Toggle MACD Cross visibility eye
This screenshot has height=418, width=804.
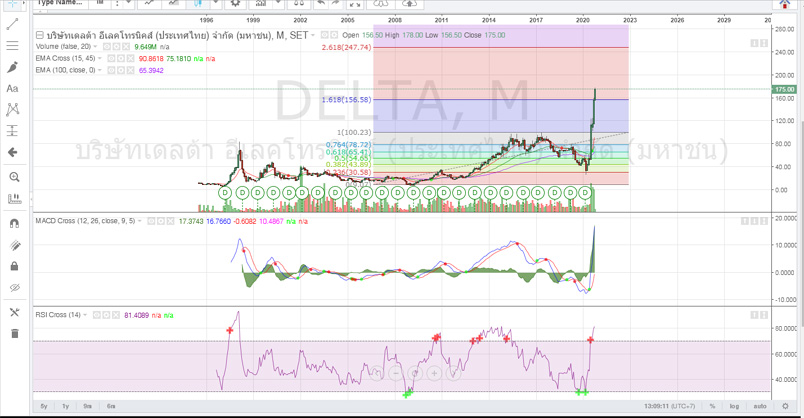click(x=151, y=221)
